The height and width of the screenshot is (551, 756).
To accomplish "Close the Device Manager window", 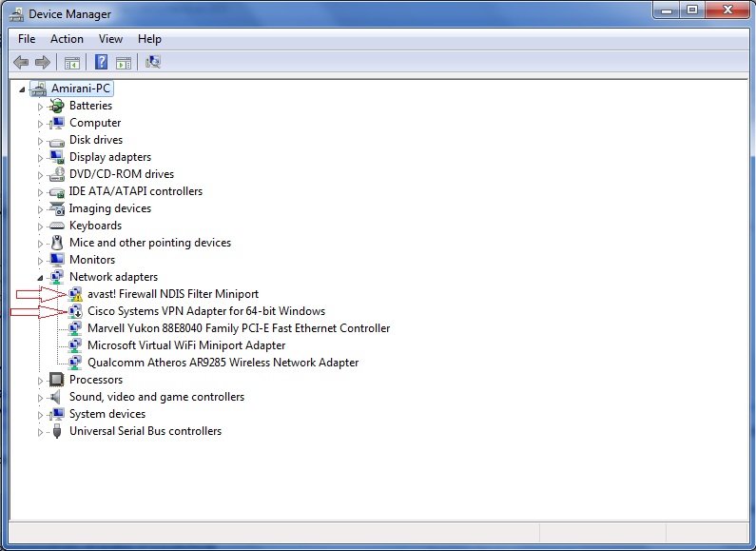I will pos(727,10).
